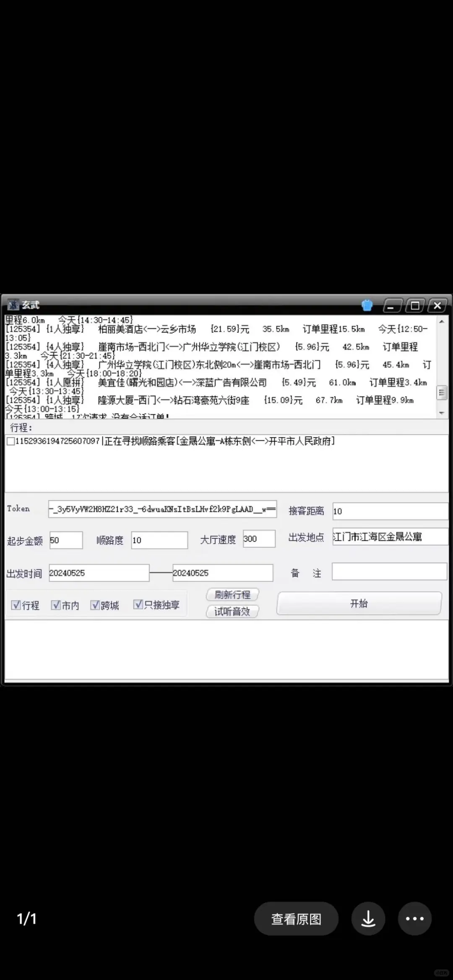Click the log scrollbar up arrow

tap(441, 321)
